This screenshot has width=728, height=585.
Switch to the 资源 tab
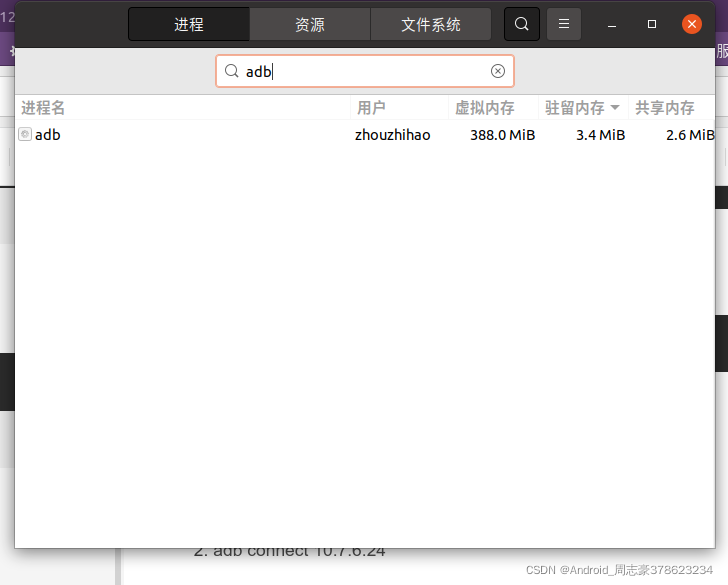point(310,24)
